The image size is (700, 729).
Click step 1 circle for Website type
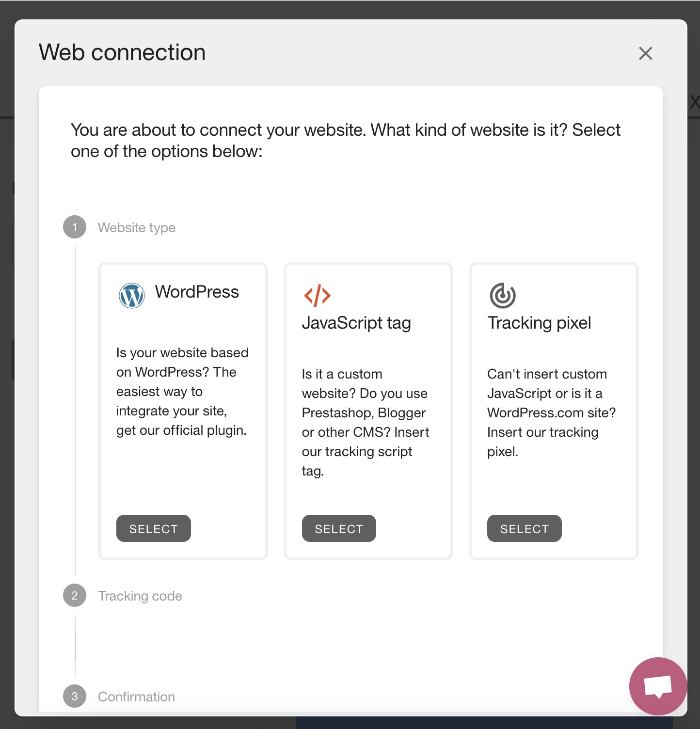[75, 227]
